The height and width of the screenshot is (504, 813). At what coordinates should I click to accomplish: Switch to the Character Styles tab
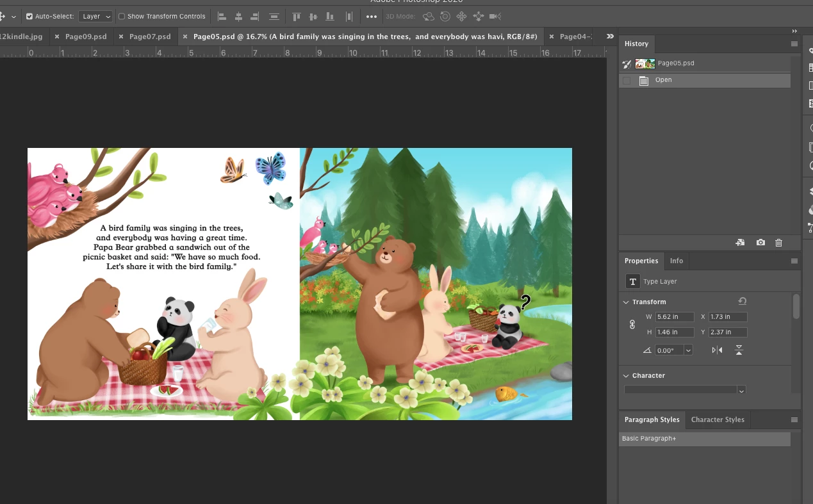(x=718, y=419)
